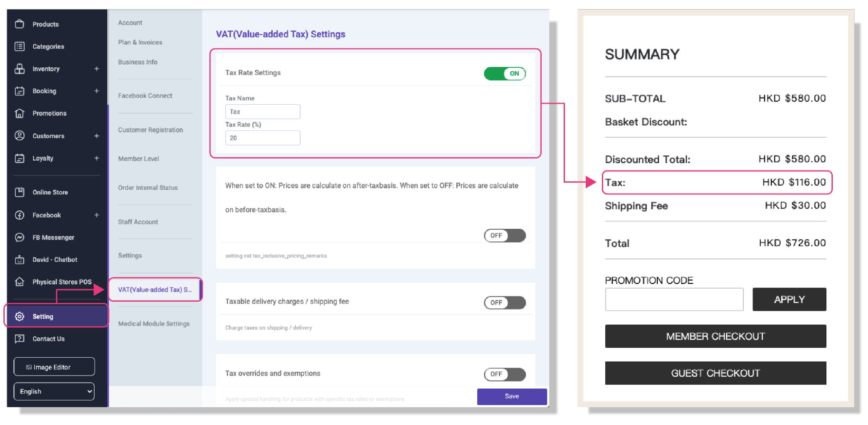Click the MEMBER CHECKOUT button
Image resolution: width=868 pixels, height=425 pixels.
click(x=716, y=336)
